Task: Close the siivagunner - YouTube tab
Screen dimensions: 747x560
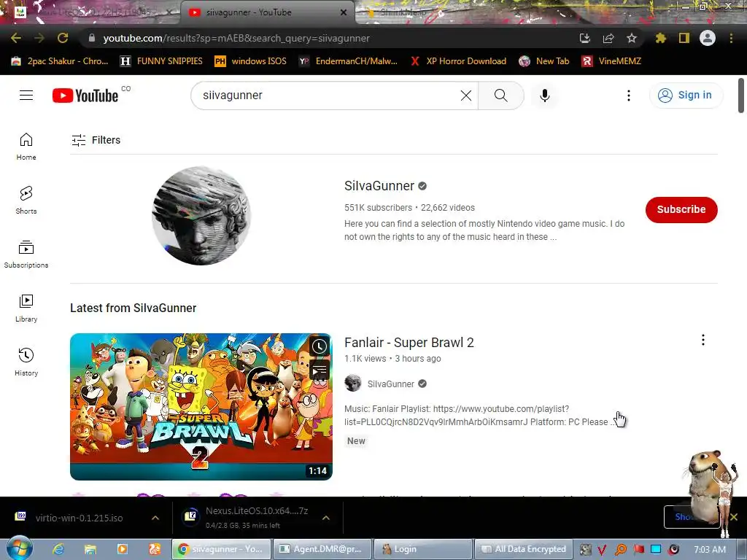Action: (344, 12)
